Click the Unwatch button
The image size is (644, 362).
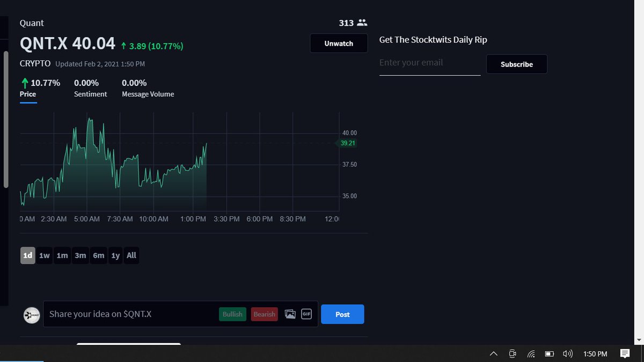pyautogui.click(x=339, y=44)
